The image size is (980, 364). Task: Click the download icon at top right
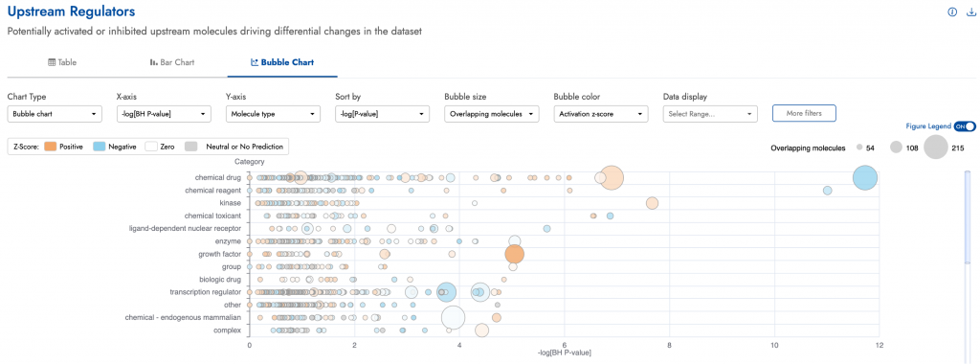pyautogui.click(x=971, y=11)
